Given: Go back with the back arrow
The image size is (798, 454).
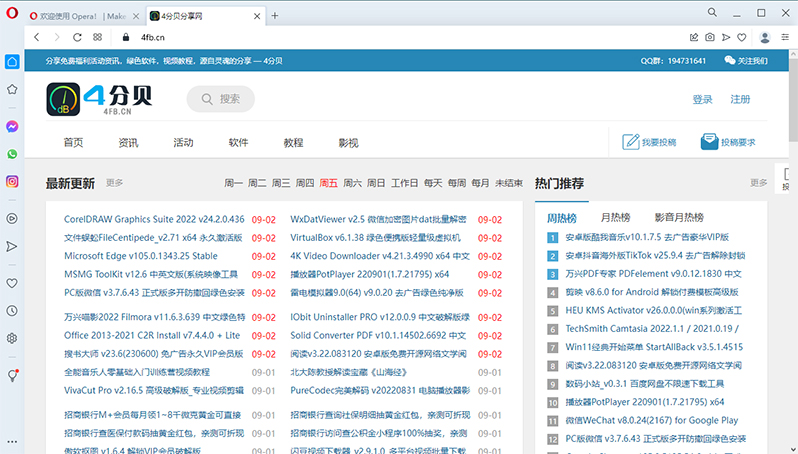Looking at the screenshot, I should click(x=37, y=37).
